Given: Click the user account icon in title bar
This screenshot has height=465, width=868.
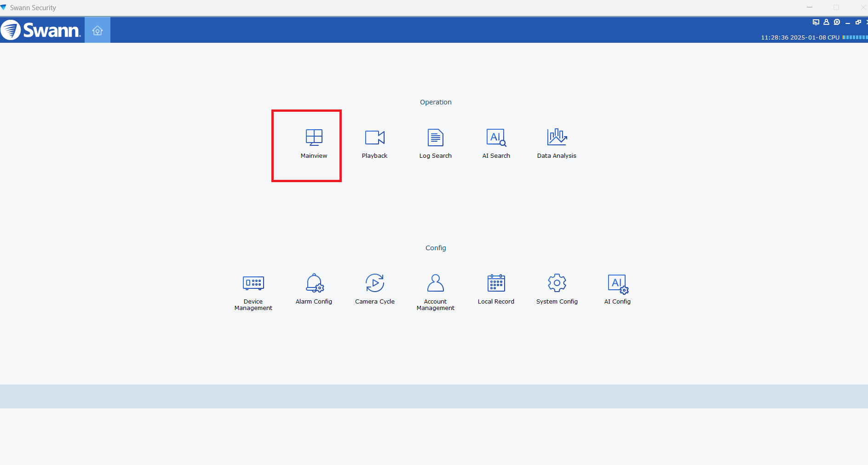Looking at the screenshot, I should [826, 22].
